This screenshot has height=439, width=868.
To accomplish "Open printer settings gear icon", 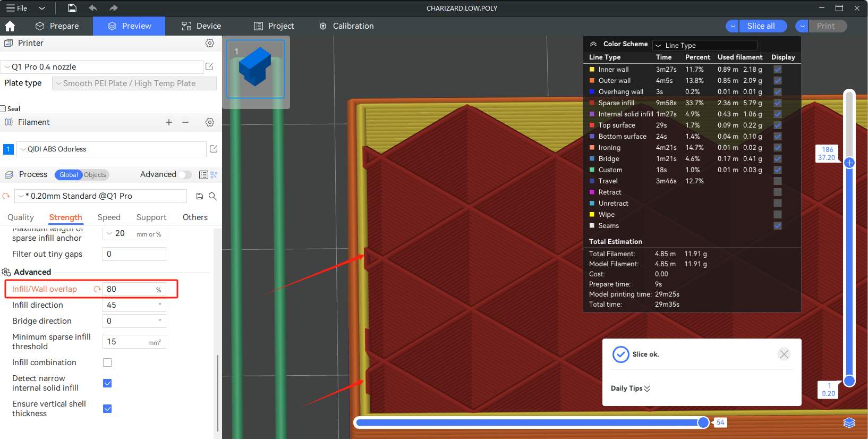I will [x=210, y=43].
